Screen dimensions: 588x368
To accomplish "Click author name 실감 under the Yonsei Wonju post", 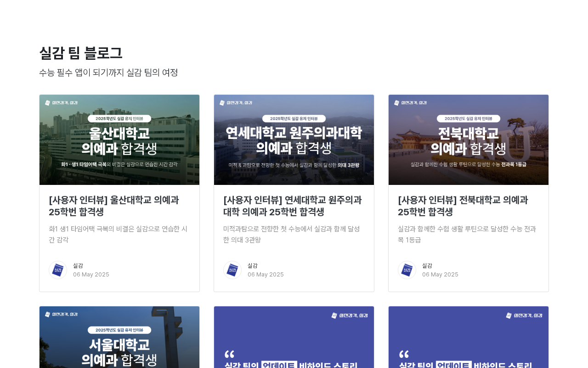I will point(253,265).
